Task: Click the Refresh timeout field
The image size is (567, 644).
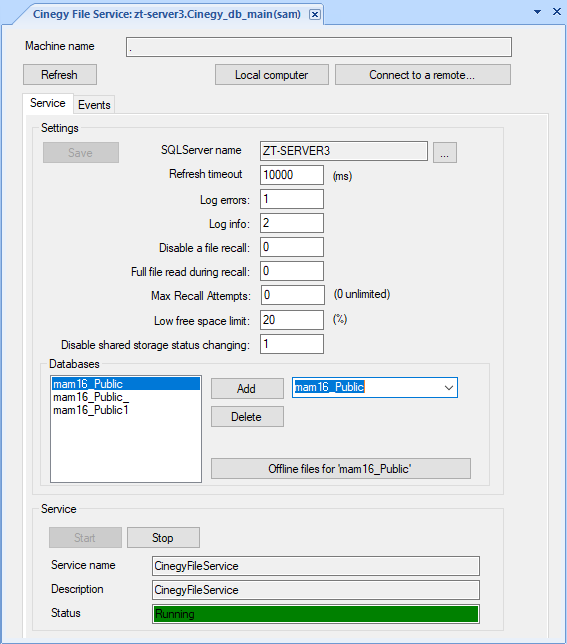Action: click(x=292, y=175)
